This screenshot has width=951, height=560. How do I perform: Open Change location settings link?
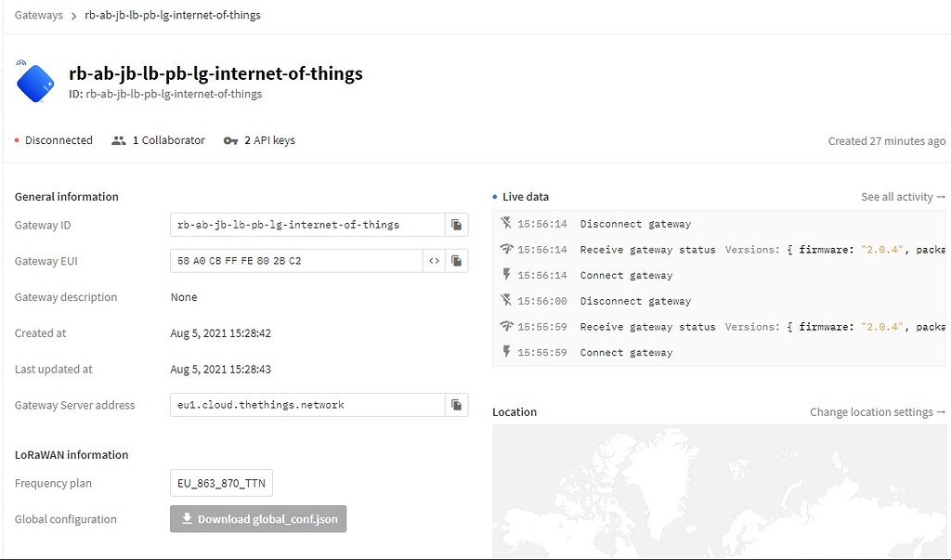(x=878, y=412)
